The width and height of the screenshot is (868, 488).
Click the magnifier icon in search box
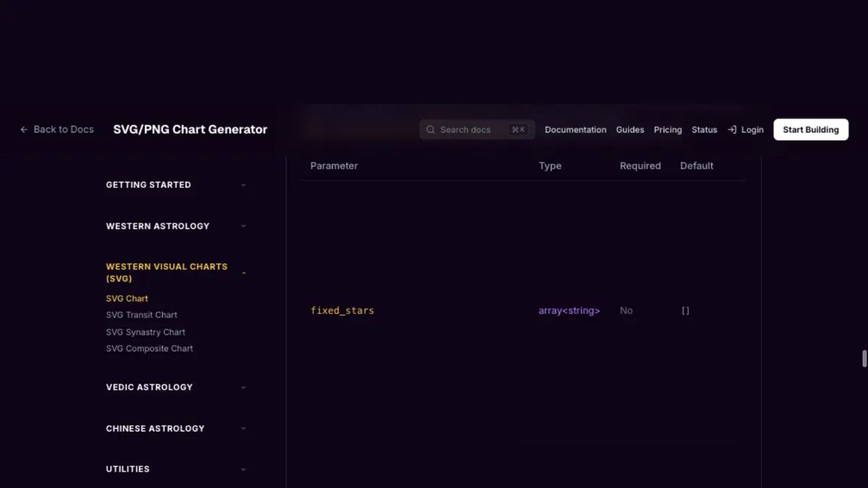coord(430,129)
